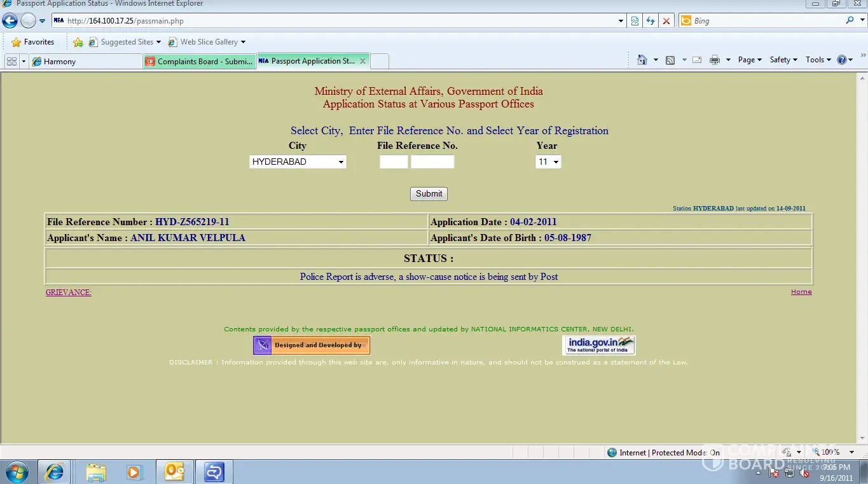Show hidden tray icons arrow
Viewport: 868px width, 484px height.
pos(759,473)
